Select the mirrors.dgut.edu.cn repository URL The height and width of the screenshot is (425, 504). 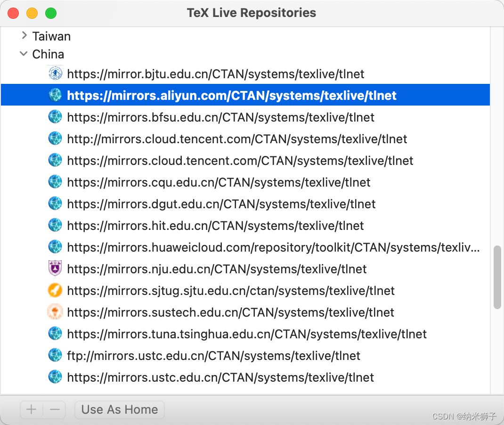point(221,204)
